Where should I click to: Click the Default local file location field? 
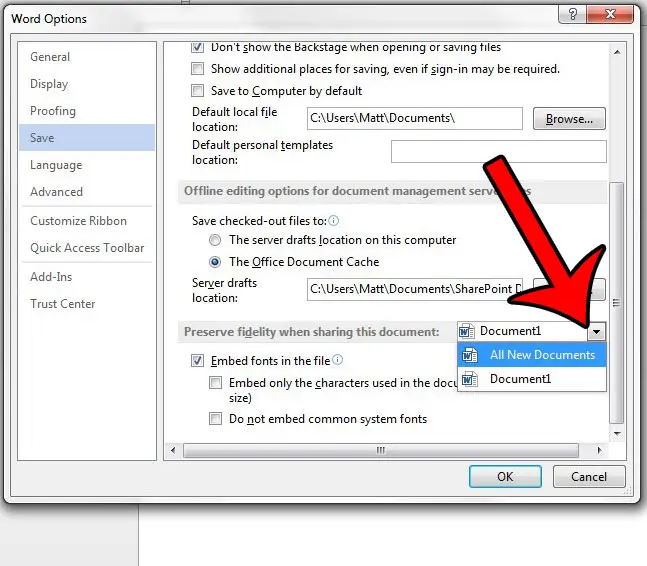click(x=415, y=118)
